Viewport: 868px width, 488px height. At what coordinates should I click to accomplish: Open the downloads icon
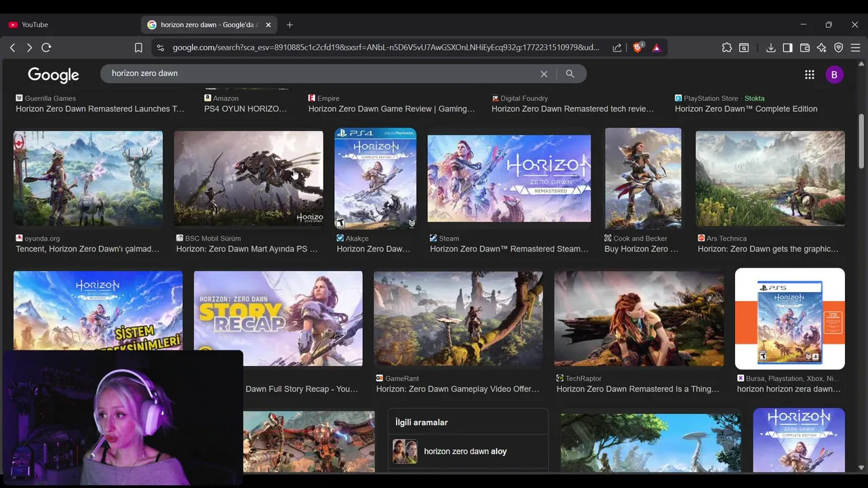(771, 47)
